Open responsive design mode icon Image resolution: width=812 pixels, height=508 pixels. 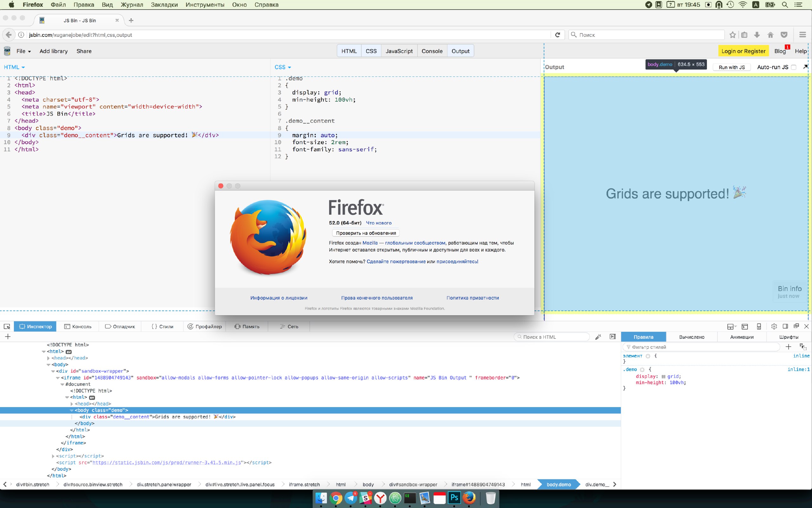759,326
